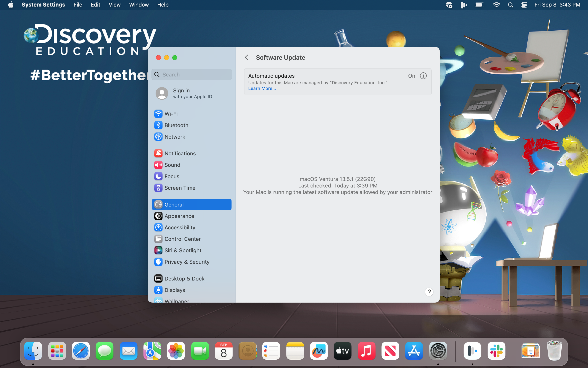
Task: Show Wi-Fi status in menu bar
Action: [x=496, y=5]
